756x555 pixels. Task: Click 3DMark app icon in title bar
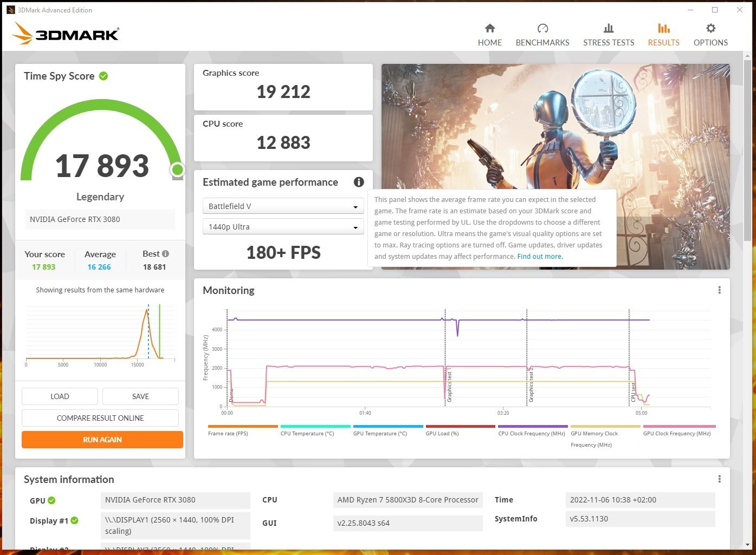tap(10, 10)
